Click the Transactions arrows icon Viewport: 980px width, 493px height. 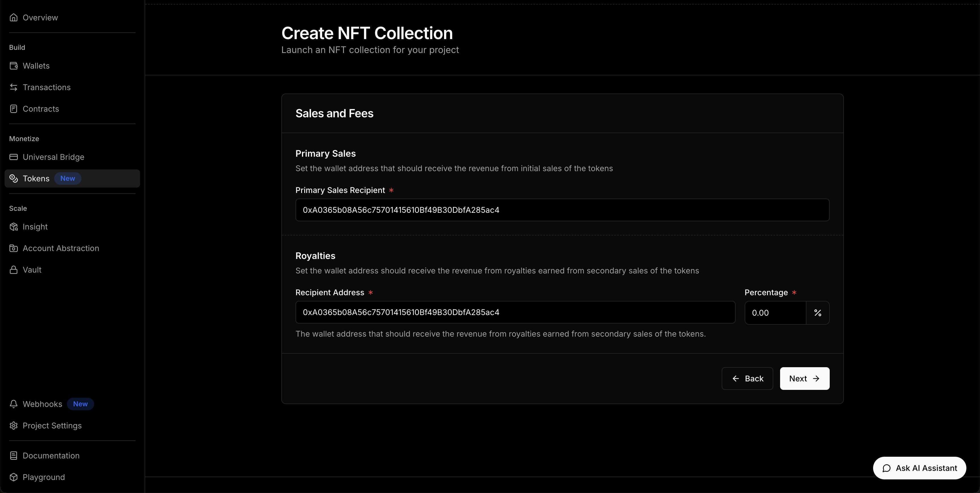pyautogui.click(x=14, y=88)
